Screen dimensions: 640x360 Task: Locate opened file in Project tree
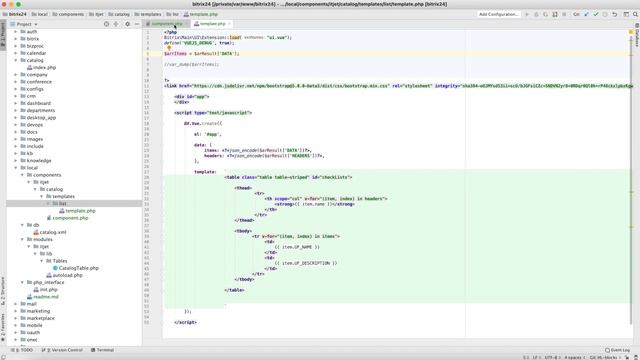click(107, 24)
